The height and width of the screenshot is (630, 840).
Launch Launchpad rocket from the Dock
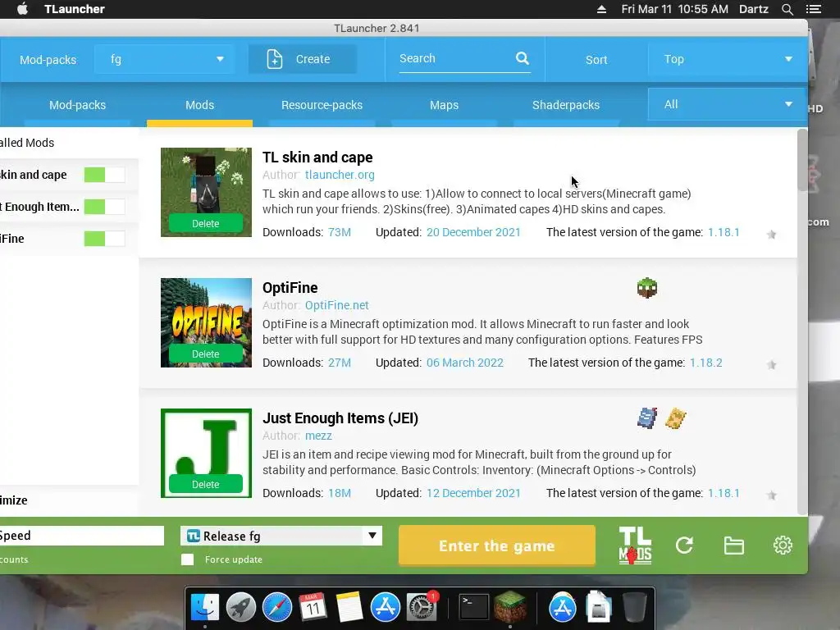[x=241, y=608]
